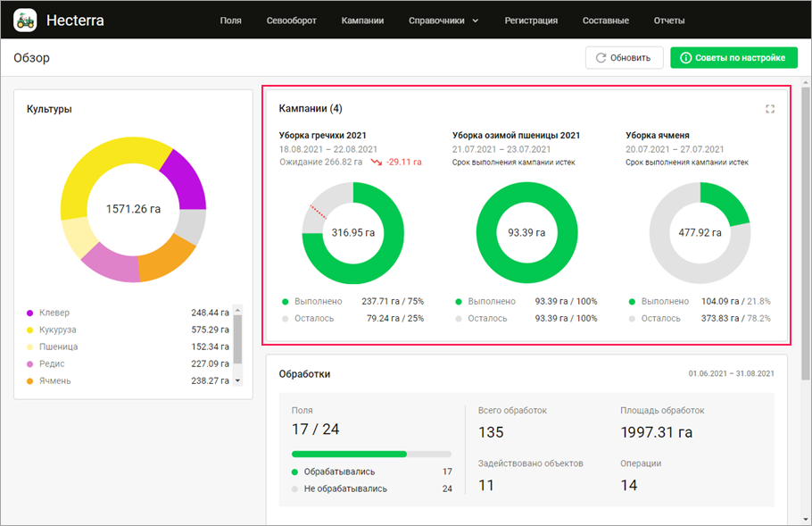The image size is (812, 526).
Task: Open the Уборка гречихи 2021 campaign
Action: (322, 136)
